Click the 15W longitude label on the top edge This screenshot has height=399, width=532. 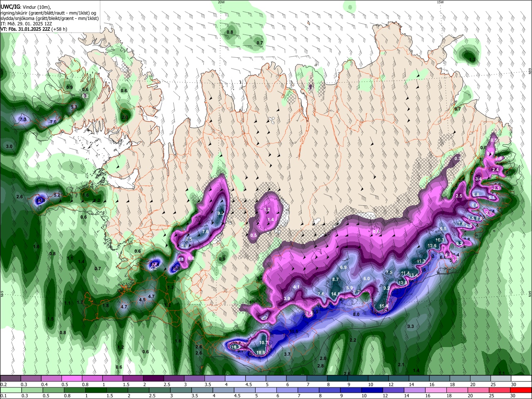pos(440,2)
